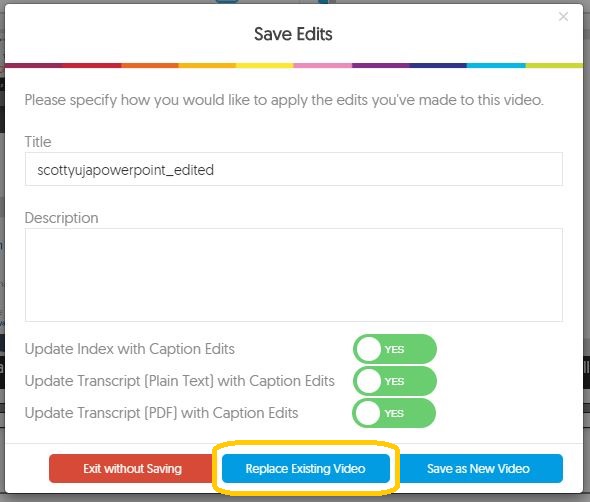Click the Title field label

pos(38,142)
